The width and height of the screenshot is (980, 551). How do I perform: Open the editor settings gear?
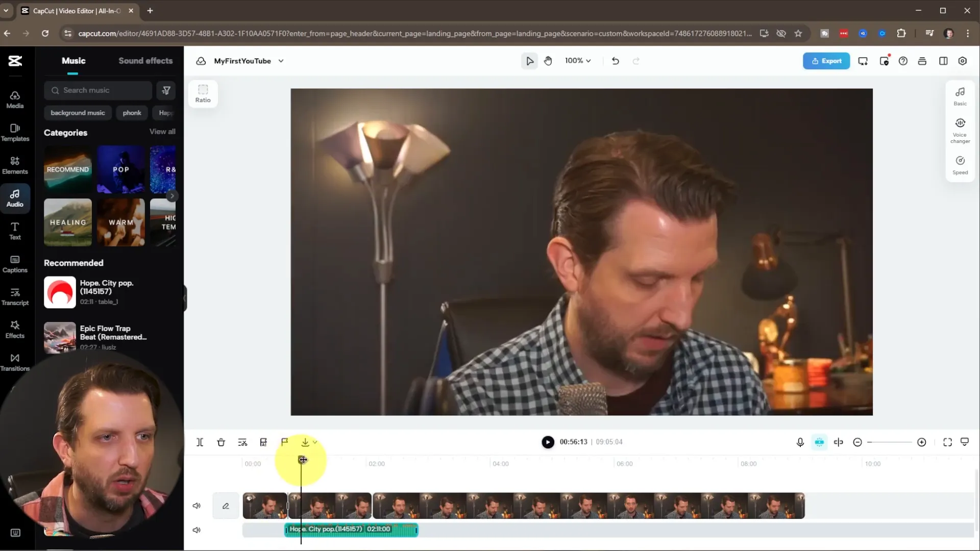[x=962, y=61]
